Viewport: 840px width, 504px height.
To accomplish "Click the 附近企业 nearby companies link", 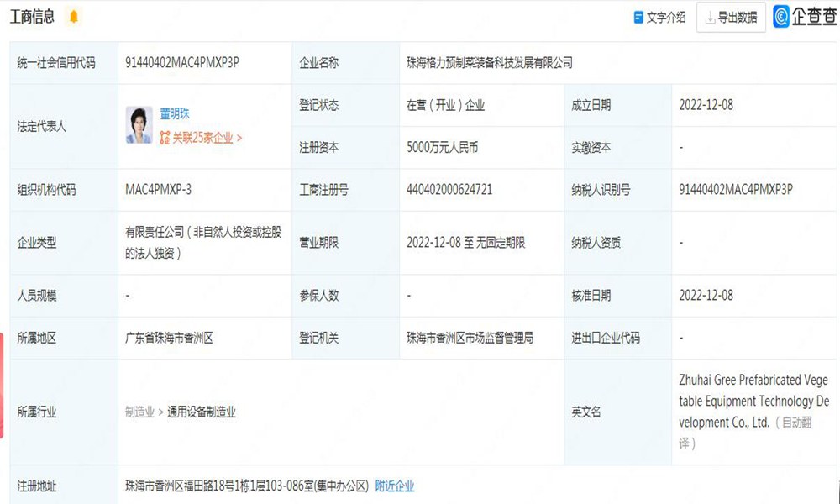I will [x=394, y=486].
